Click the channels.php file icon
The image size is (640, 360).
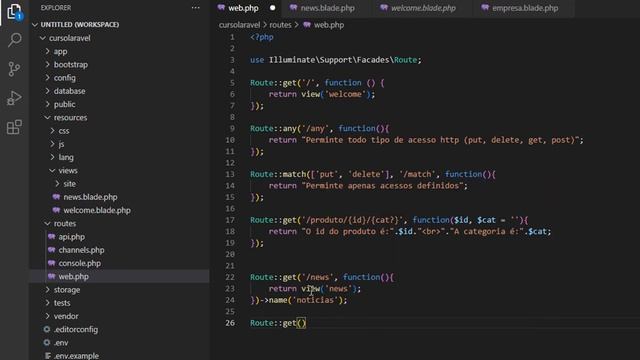(51, 250)
